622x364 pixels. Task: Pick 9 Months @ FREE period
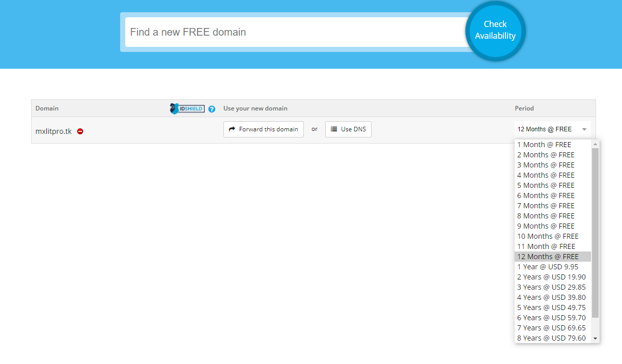[x=546, y=226]
